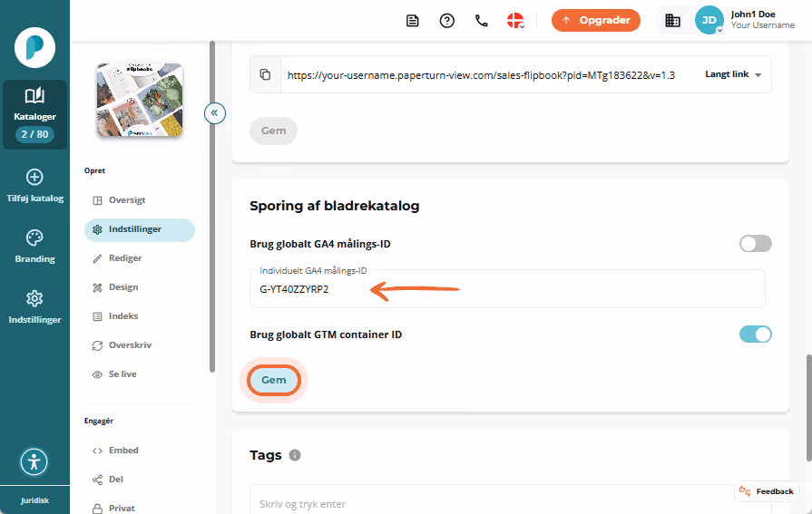Image resolution: width=812 pixels, height=514 pixels.
Task: Toggle Brug globalt GA4 målings-ID switch
Action: (x=755, y=243)
